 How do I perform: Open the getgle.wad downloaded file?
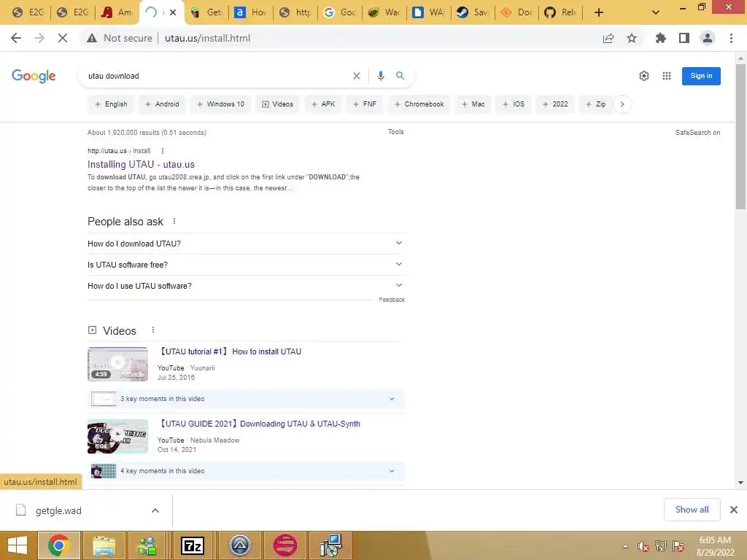point(58,510)
